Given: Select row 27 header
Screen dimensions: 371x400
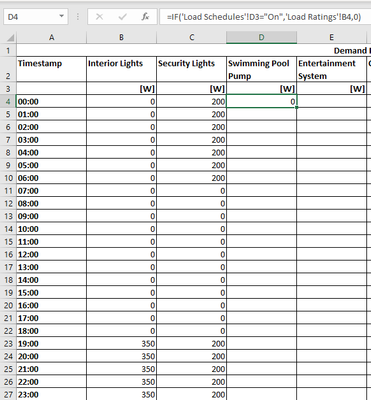Looking at the screenshot, I should click(x=8, y=395).
